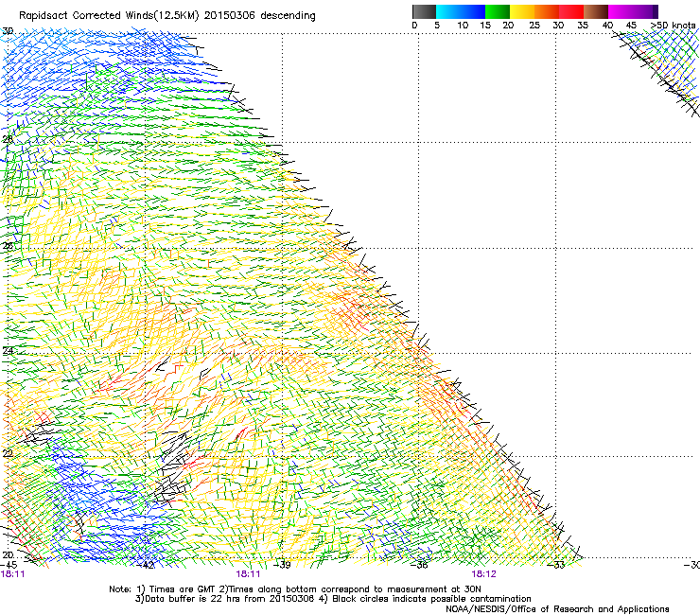Click the "45" label under the color legend
Viewport: 700px width, 615px height.
pos(631,25)
